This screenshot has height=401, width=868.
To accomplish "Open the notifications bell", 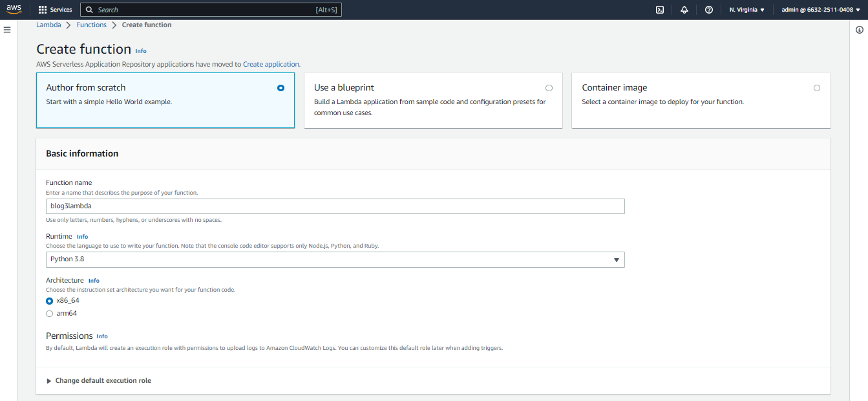I will click(684, 10).
